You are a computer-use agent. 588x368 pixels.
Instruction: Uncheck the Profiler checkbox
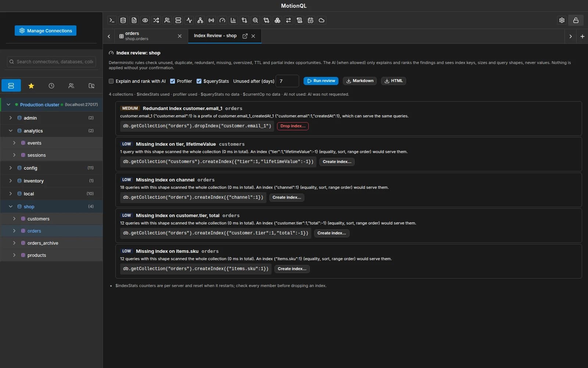pos(172,81)
